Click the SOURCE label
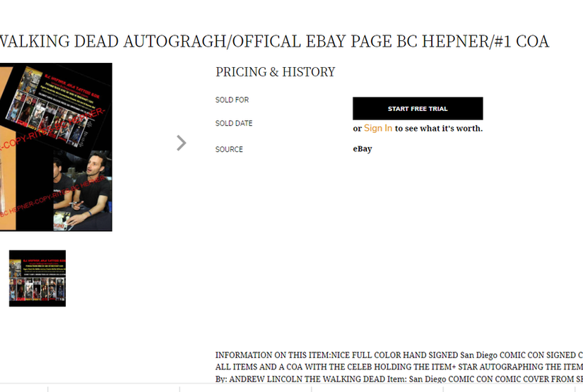This screenshot has height=392, width=583. 229,150
